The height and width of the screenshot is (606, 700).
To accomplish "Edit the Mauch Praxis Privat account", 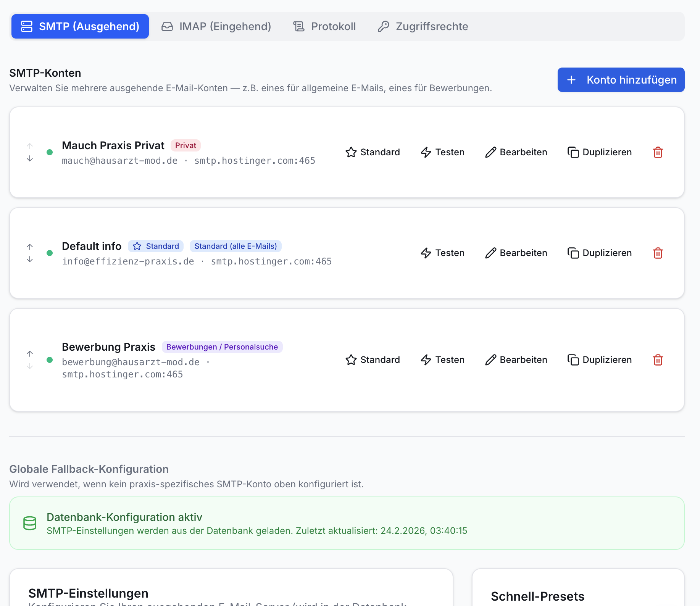I will [516, 152].
